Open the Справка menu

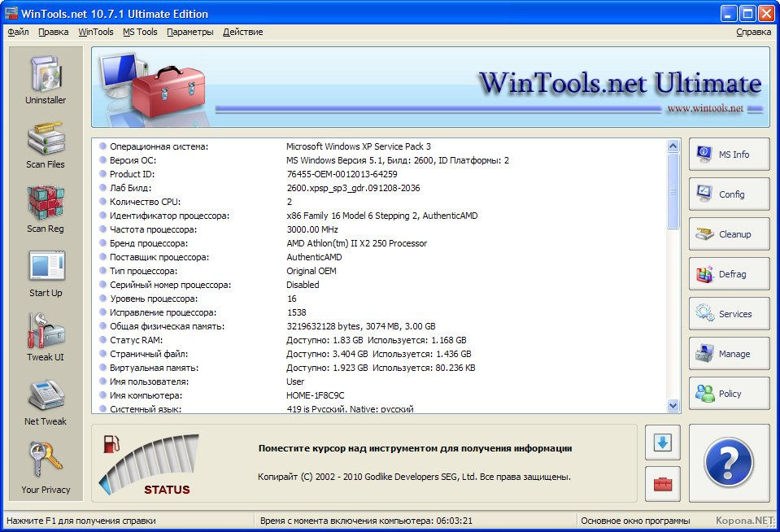pos(754,32)
